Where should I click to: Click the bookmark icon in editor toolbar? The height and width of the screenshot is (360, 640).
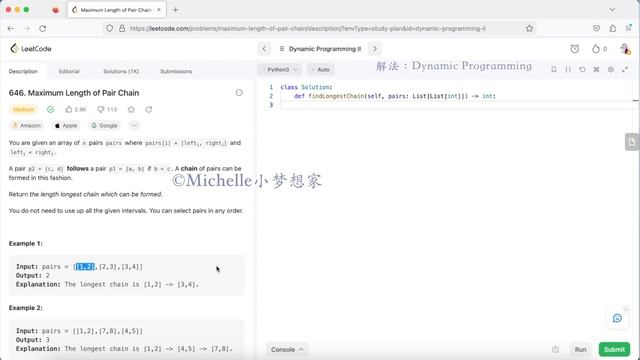point(554,70)
